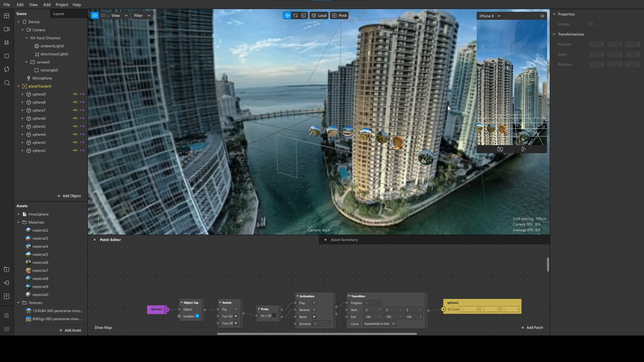Click the patch editor horizontal scrollbar

click(x=317, y=334)
